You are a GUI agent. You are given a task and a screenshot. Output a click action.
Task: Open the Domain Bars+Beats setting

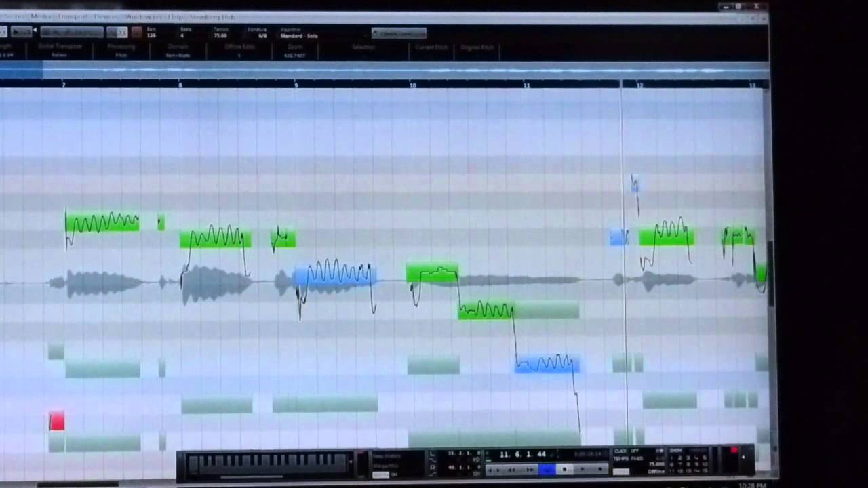coord(178,51)
